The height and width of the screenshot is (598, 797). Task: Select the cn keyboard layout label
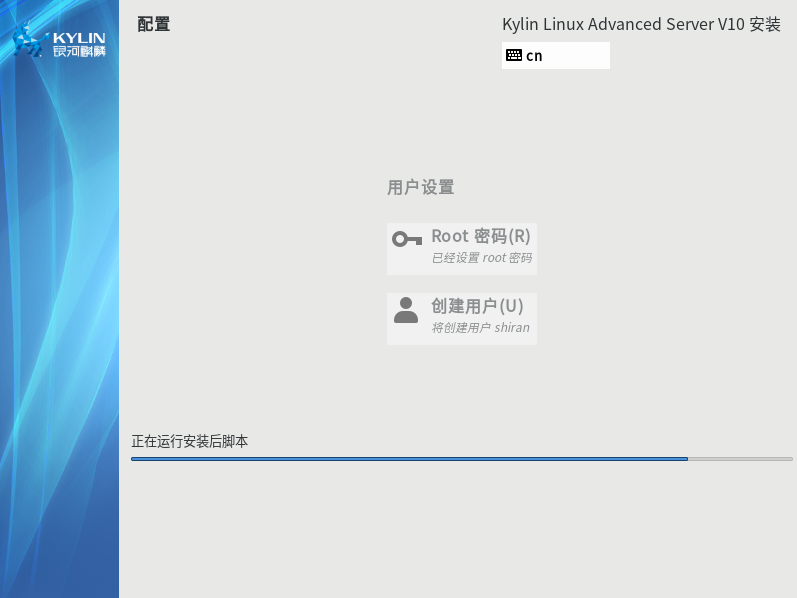click(x=534, y=56)
